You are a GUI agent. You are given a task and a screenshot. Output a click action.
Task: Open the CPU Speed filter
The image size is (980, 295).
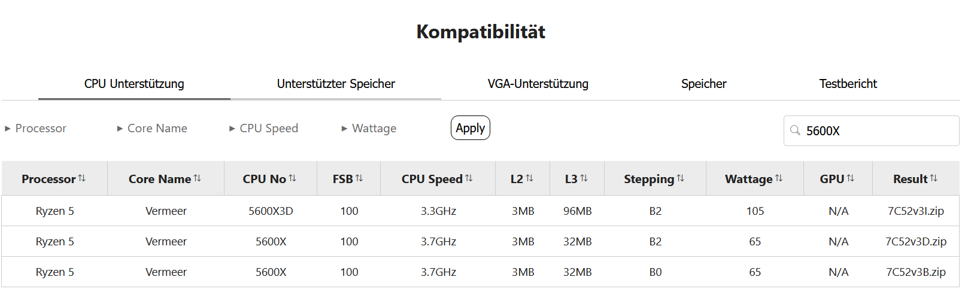tap(263, 129)
